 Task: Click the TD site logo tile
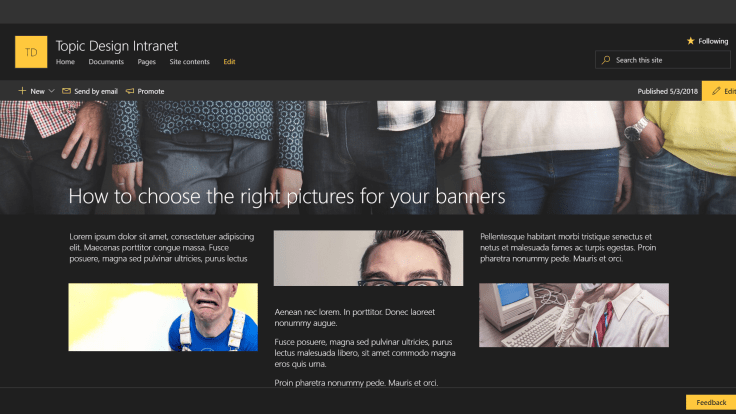[31, 52]
